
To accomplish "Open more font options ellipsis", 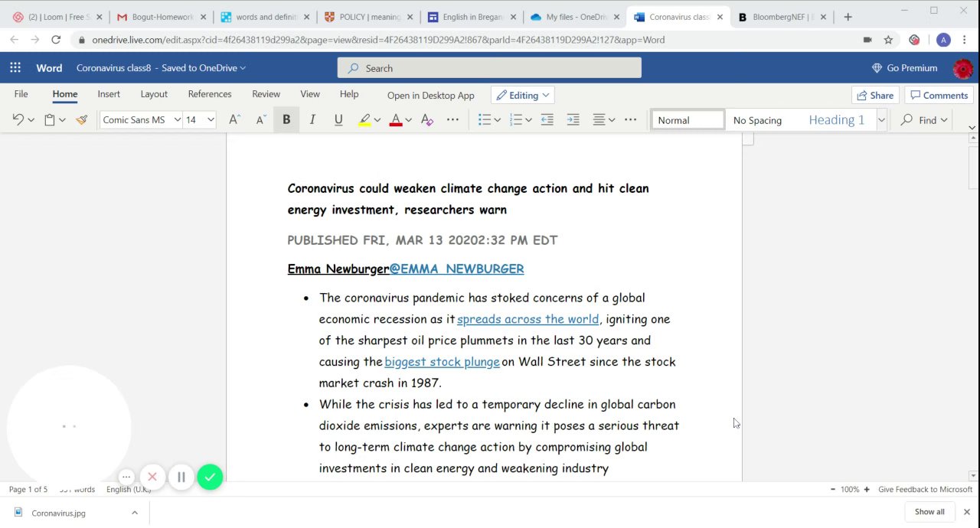I will click(x=452, y=119).
